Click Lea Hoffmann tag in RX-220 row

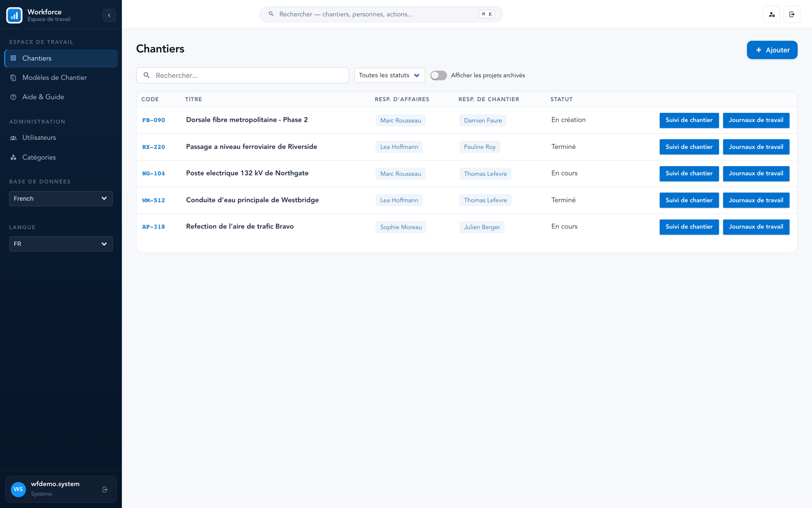click(x=399, y=147)
